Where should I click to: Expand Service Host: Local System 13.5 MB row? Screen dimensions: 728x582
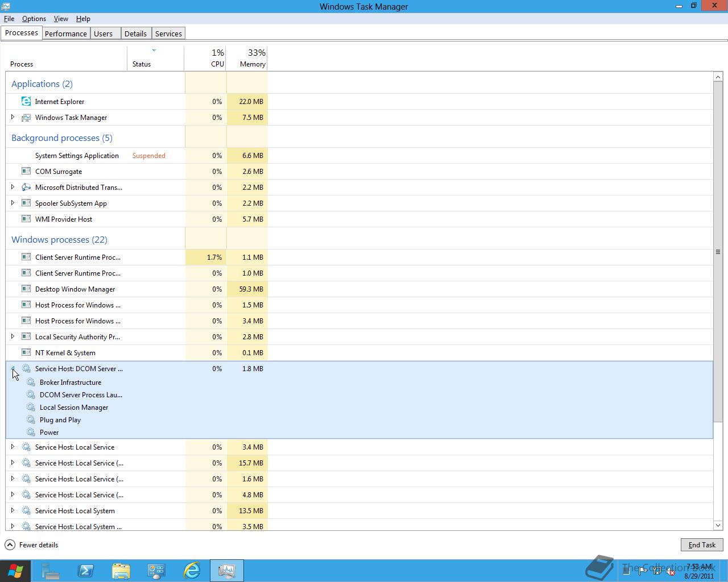[13, 510]
